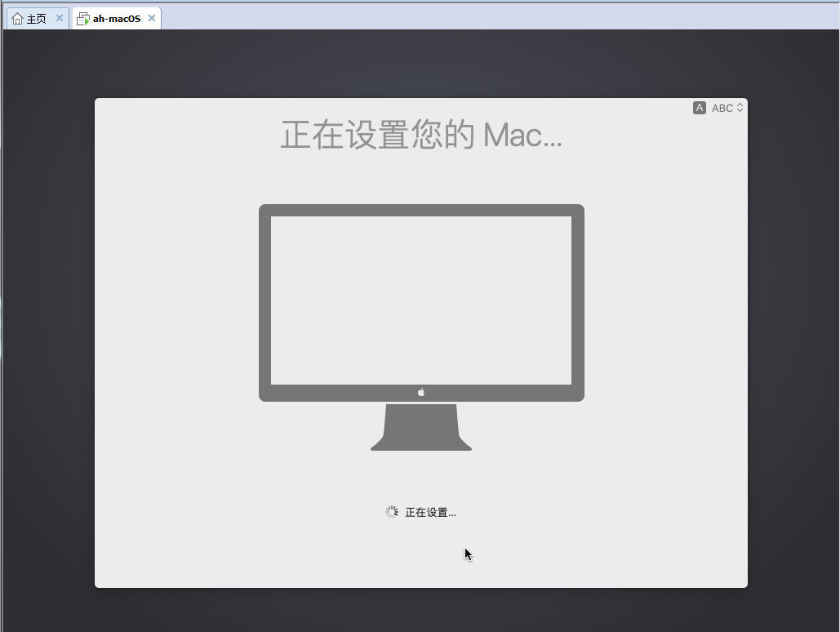Image resolution: width=840 pixels, height=632 pixels.
Task: Click dark background above setup window
Action: [421, 65]
